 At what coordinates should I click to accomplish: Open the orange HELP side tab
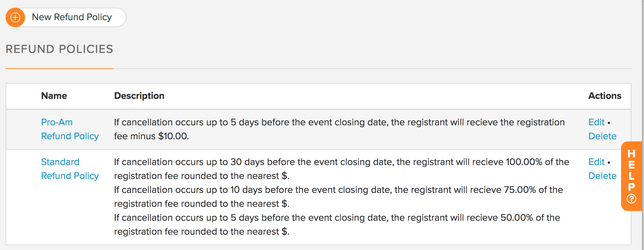(631, 176)
